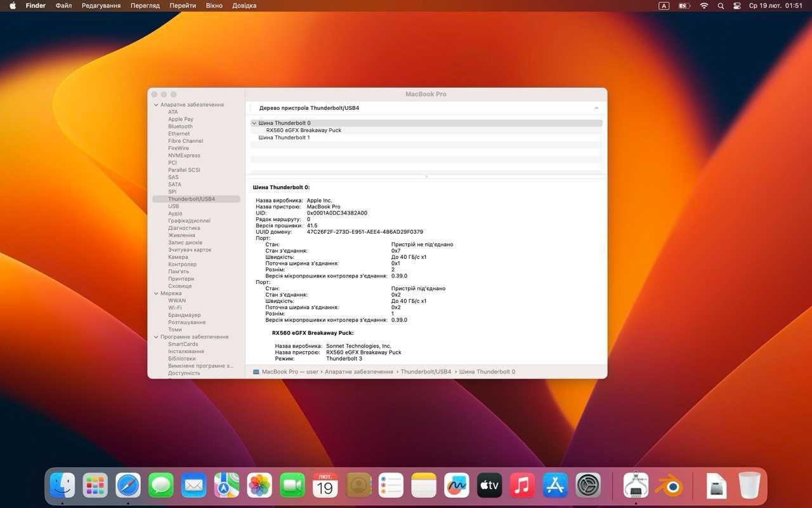Open the App Store from the Dock
This screenshot has height=508, width=812.
(x=555, y=486)
